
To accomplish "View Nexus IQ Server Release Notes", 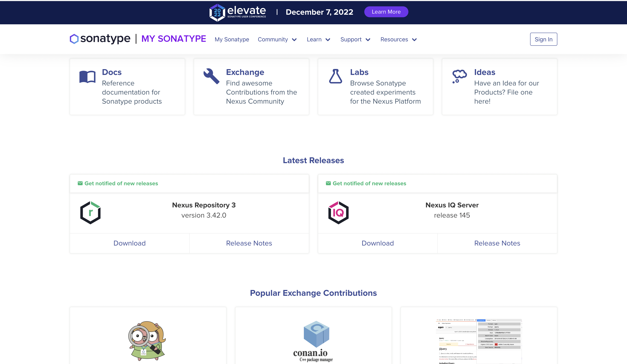I will [497, 243].
